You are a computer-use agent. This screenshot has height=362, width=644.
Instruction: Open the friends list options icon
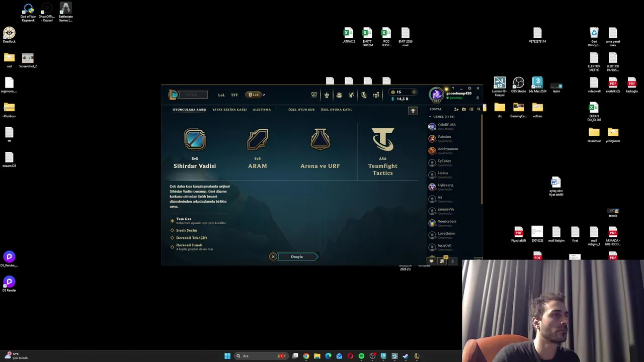pyautogui.click(x=471, y=109)
